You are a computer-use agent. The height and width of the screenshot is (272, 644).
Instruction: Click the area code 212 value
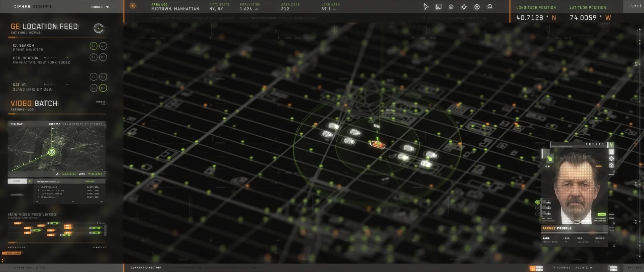pyautogui.click(x=285, y=9)
